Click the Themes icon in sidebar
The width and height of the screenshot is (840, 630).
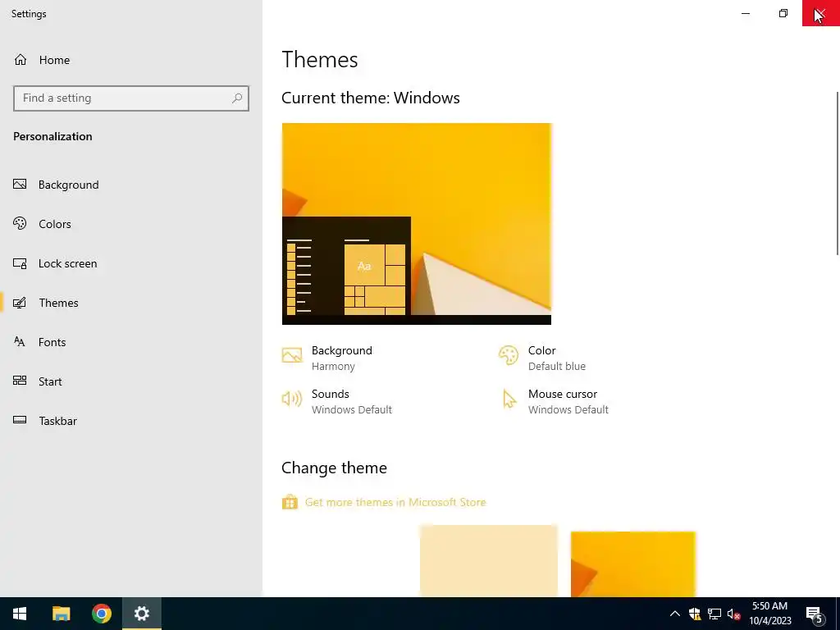(20, 303)
